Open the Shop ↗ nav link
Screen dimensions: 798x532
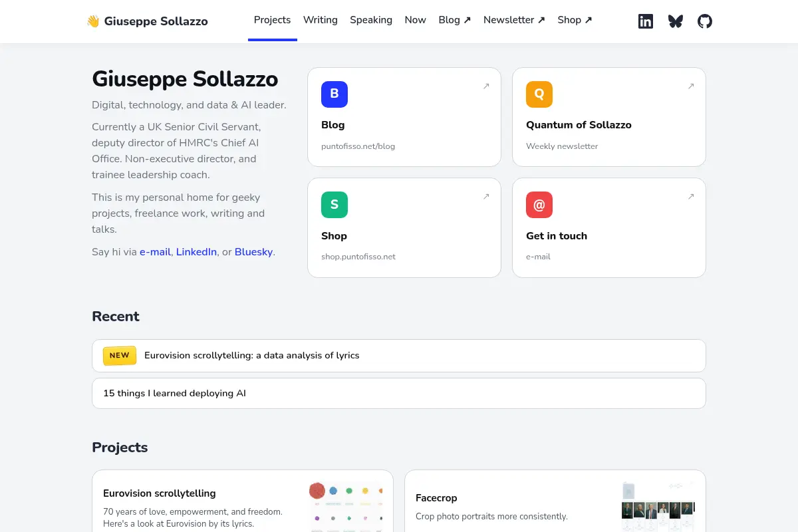pos(575,20)
